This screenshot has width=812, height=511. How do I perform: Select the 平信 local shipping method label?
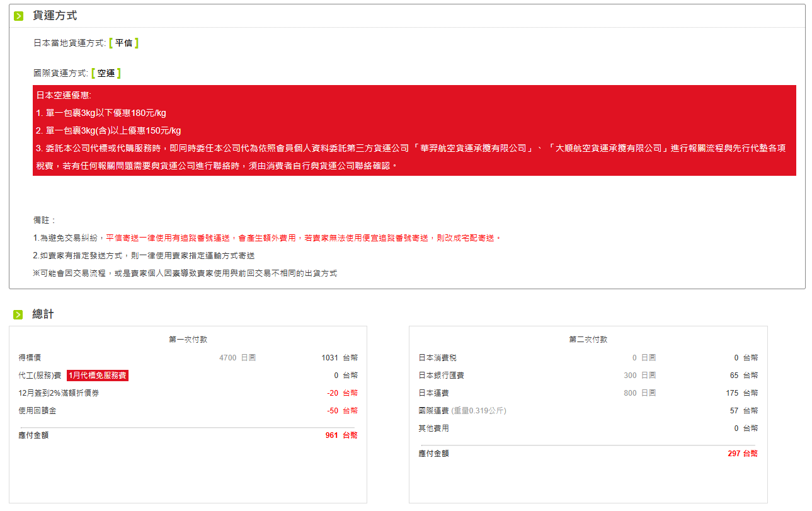(123, 43)
